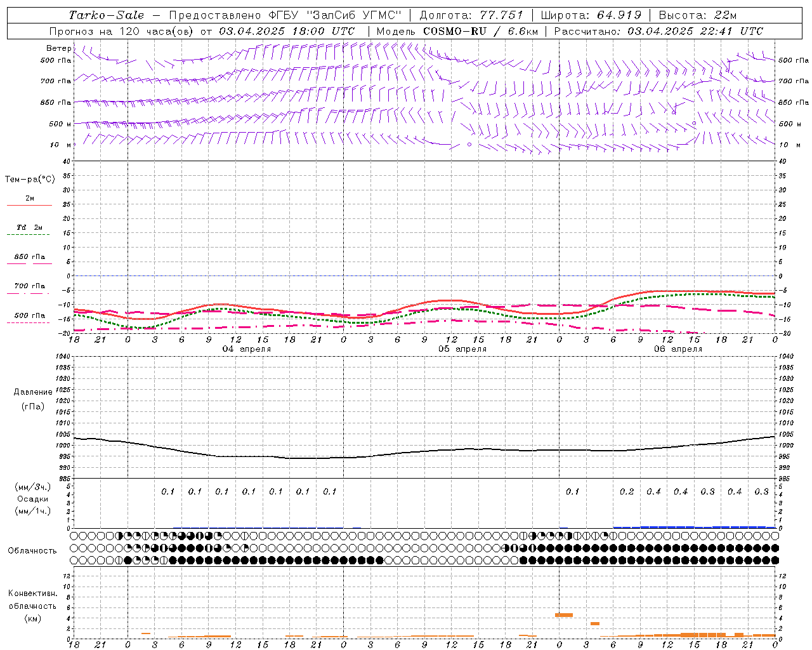The width and height of the screenshot is (812, 650).
Task: Click the Давление pressure panel label
Action: pos(33,392)
